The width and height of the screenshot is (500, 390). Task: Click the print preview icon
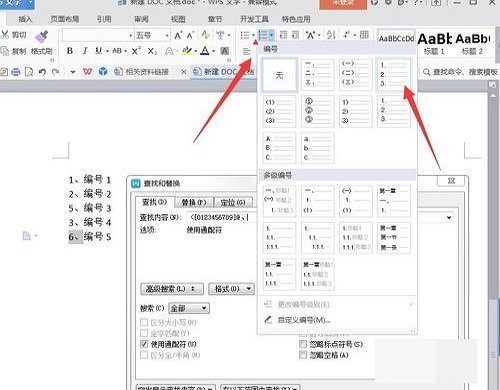29,72
